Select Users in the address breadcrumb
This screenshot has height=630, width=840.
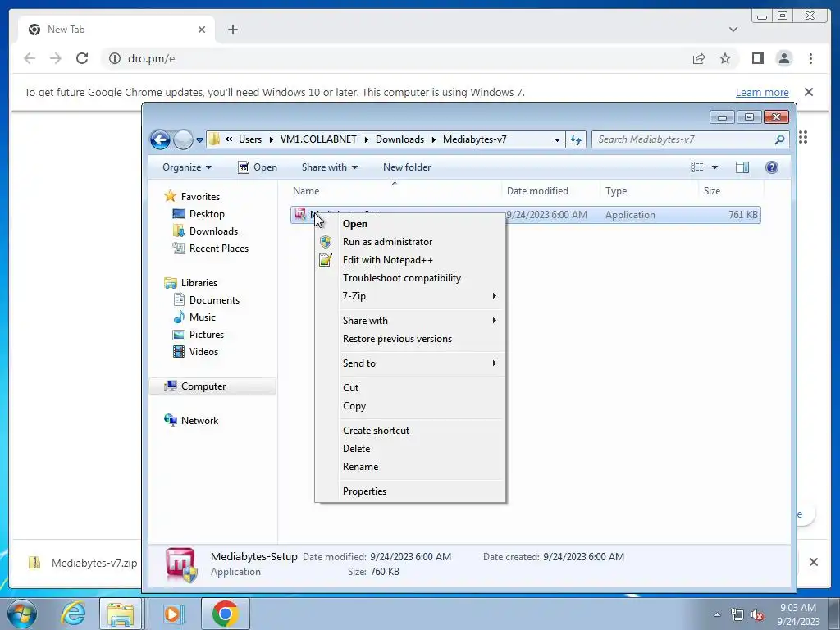coord(250,139)
